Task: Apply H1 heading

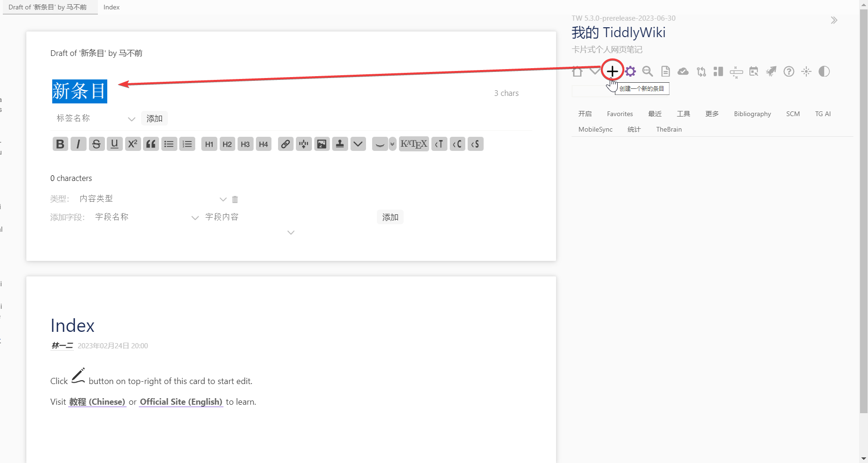Action: (x=209, y=144)
